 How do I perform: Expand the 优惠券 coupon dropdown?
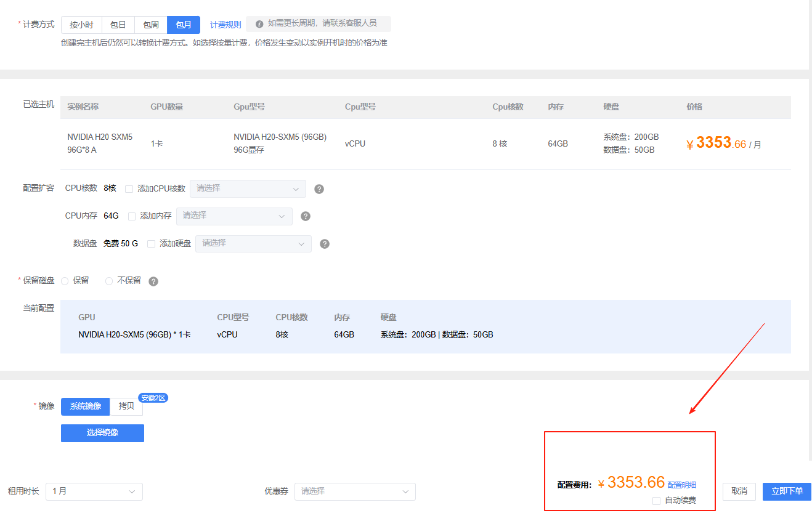(355, 491)
